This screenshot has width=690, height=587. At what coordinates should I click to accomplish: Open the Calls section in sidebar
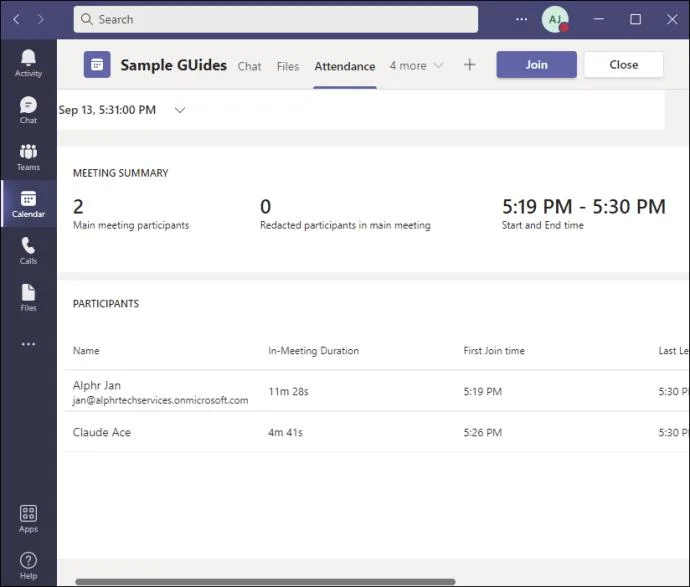28,251
